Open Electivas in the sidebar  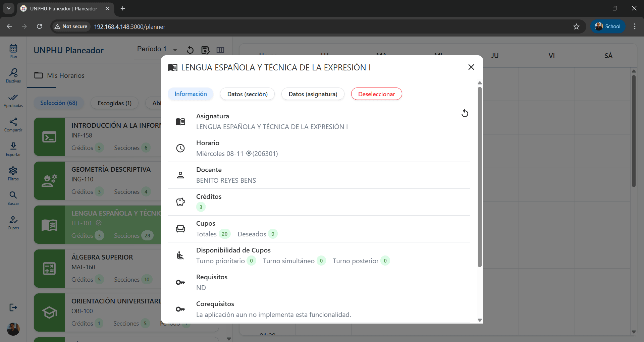click(x=13, y=75)
